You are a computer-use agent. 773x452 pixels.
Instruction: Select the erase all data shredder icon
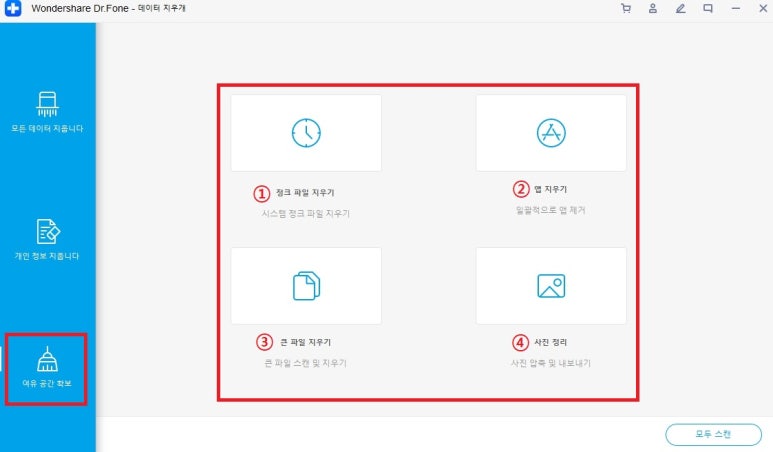47,104
